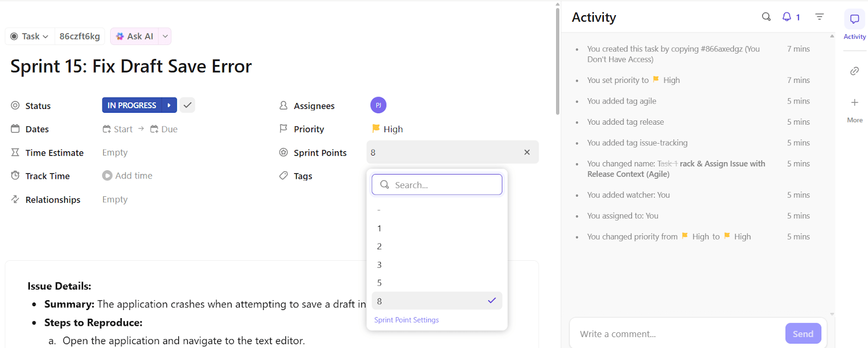Clear Sprint Points with the X icon

pyautogui.click(x=527, y=152)
